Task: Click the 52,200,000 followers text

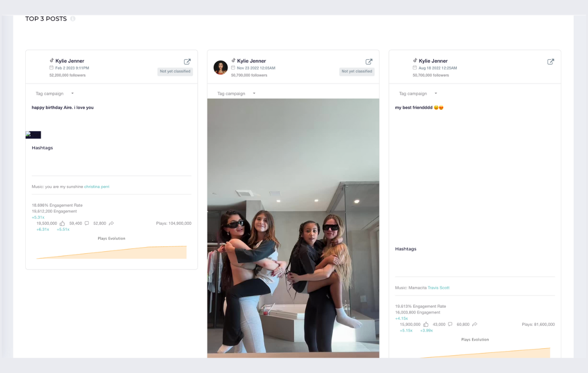Action: coord(67,75)
